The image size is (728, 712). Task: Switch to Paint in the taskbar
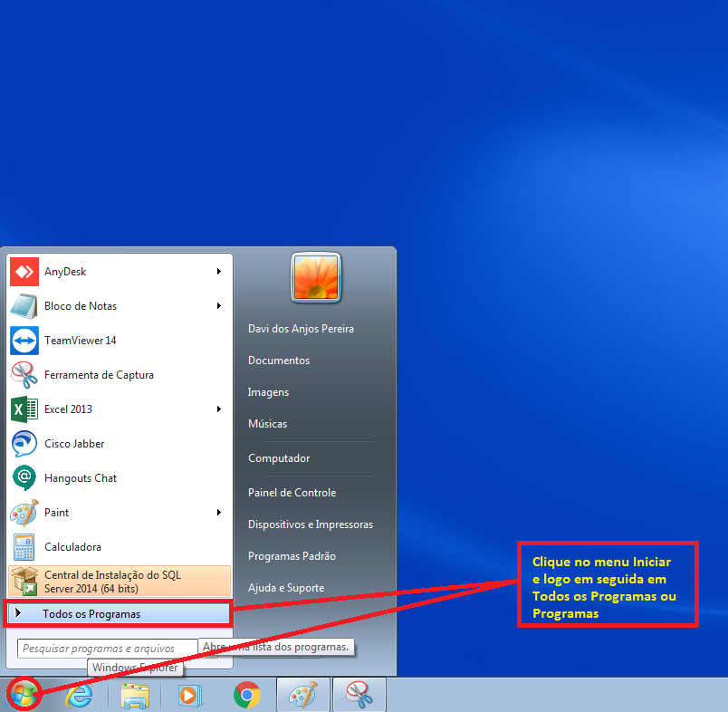[303, 695]
